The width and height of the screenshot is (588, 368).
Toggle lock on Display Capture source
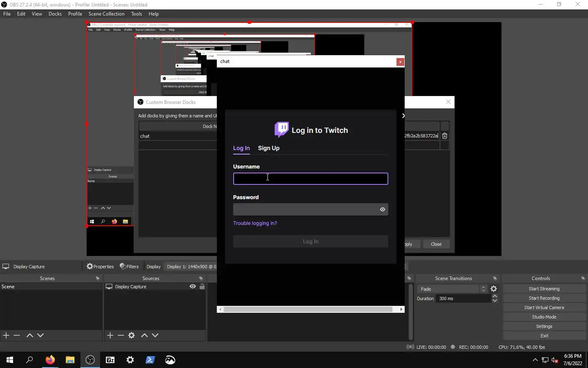[202, 287]
